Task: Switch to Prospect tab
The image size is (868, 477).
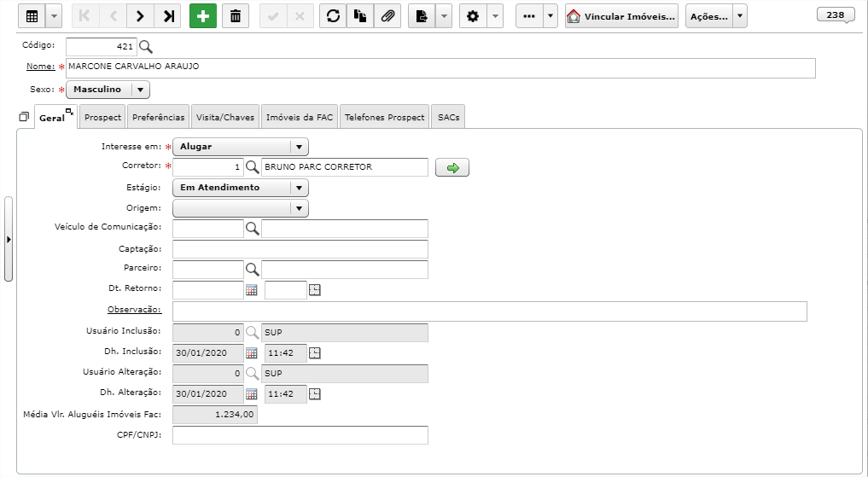Action: pyautogui.click(x=103, y=117)
